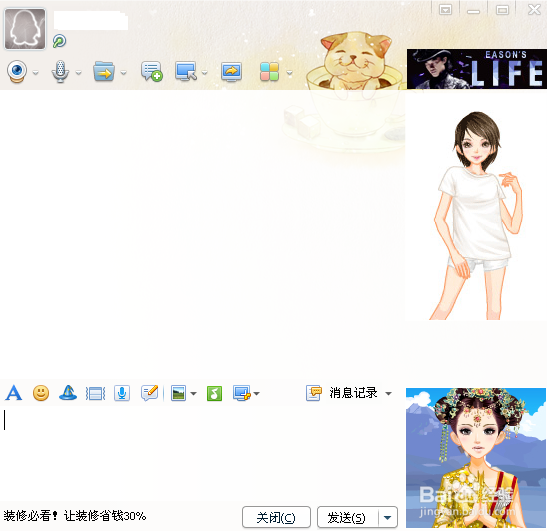Viewport: 547px width, 531px height.
Task: Open the handwriting input pencil icon
Action: pyautogui.click(x=150, y=393)
